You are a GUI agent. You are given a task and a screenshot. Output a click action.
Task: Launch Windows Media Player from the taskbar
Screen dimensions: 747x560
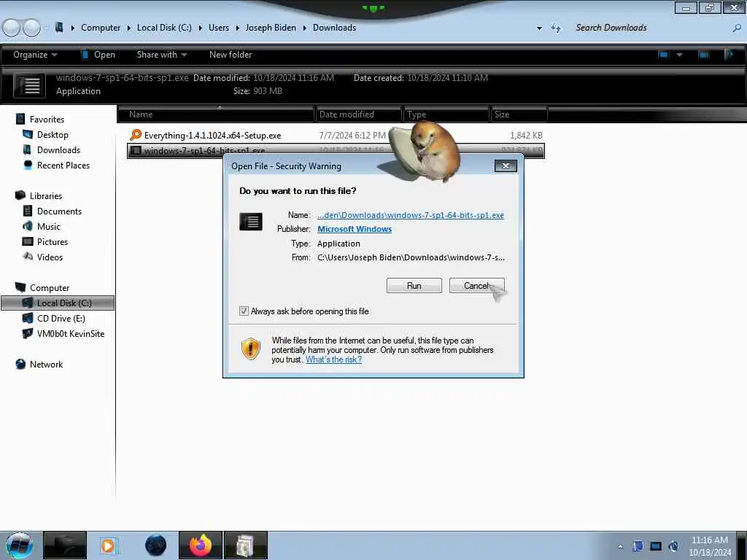[109, 545]
